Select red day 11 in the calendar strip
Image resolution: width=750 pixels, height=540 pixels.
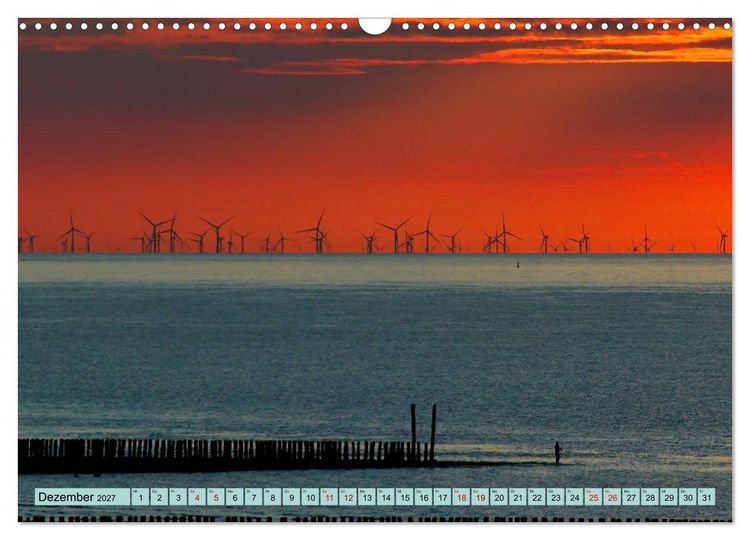pyautogui.click(x=329, y=497)
